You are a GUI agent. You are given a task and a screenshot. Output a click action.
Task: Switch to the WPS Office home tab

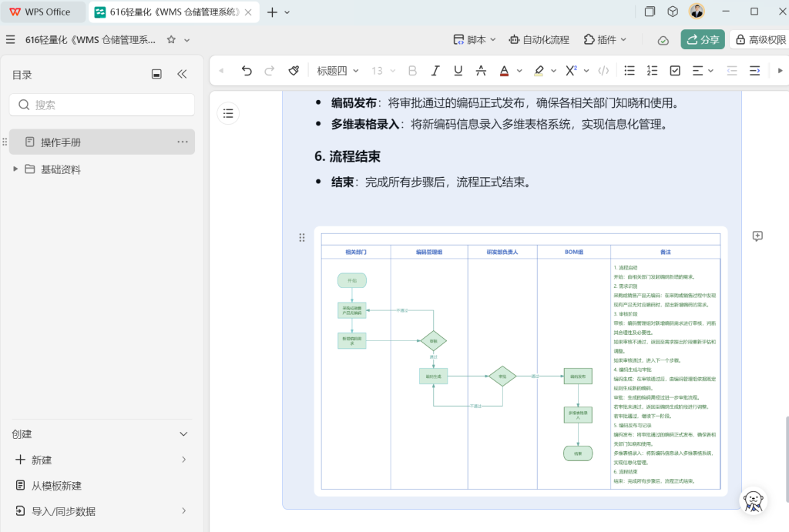43,12
